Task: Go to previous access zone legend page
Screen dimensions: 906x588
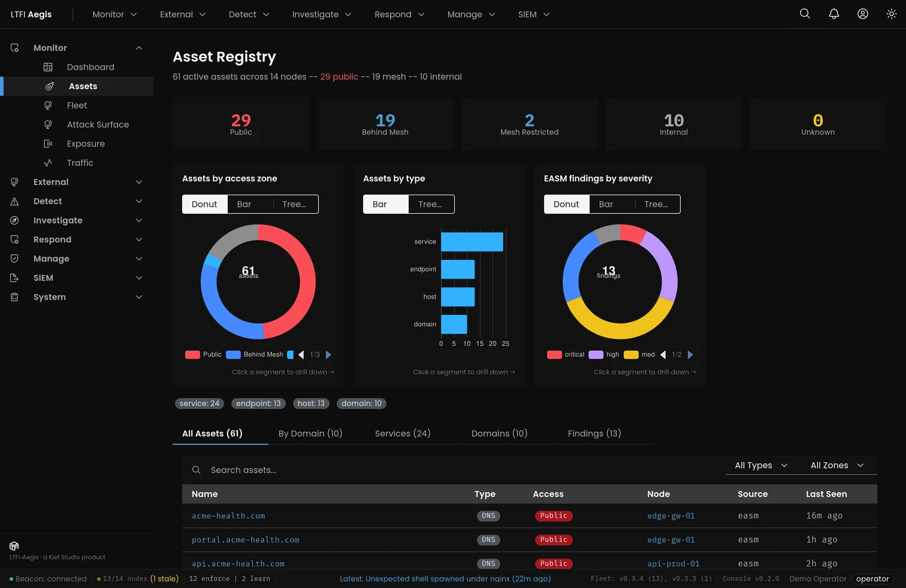Action: click(301, 354)
